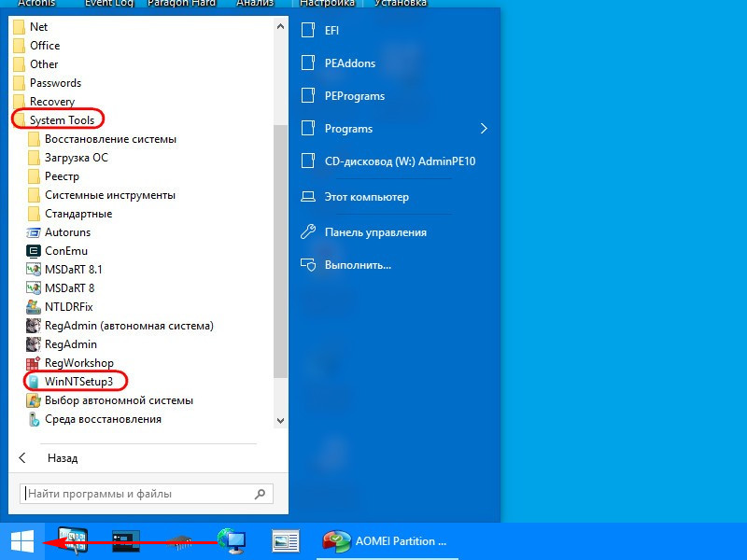Expand the Стандартные subfolder
747x560 pixels.
(x=70, y=214)
